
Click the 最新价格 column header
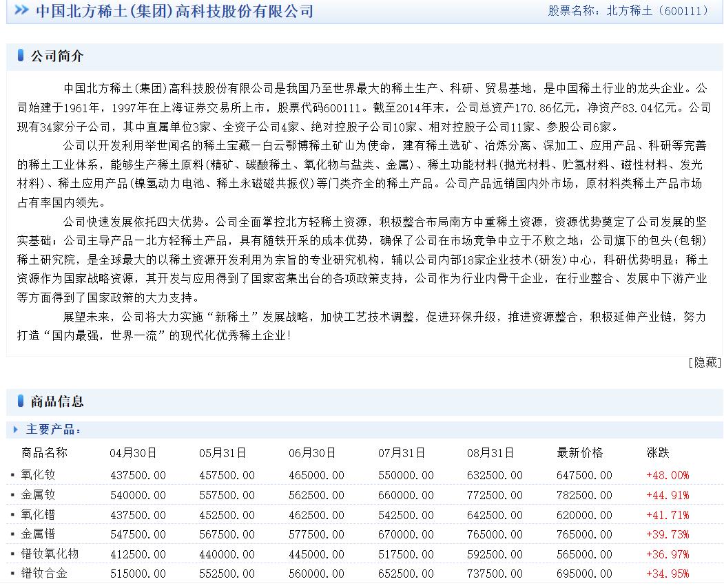point(580,453)
